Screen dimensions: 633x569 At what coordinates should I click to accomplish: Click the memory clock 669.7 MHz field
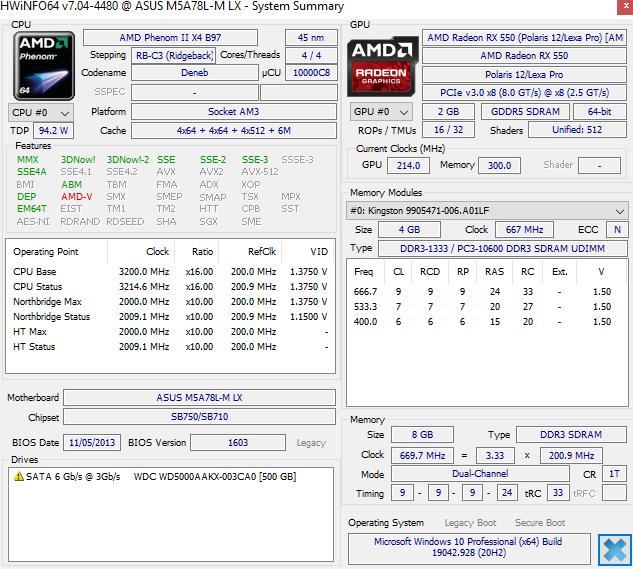coord(422,456)
